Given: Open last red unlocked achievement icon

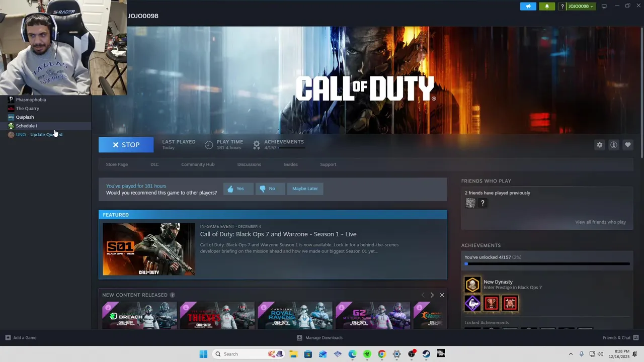Looking at the screenshot, I should 510,303.
